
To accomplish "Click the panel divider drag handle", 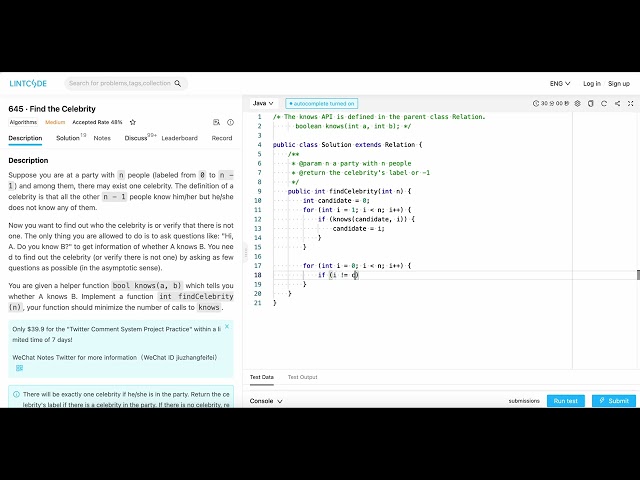I will point(246,253).
